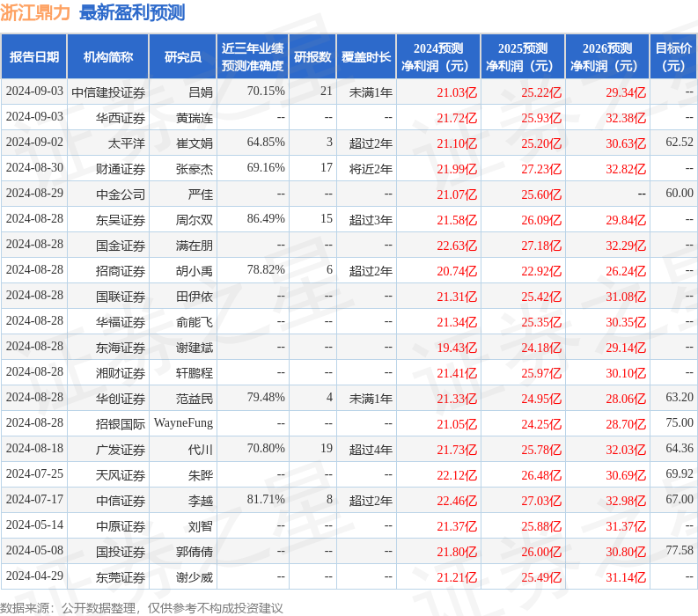Click the accuracy value 78.82%
The image size is (698, 616).
pyautogui.click(x=266, y=270)
